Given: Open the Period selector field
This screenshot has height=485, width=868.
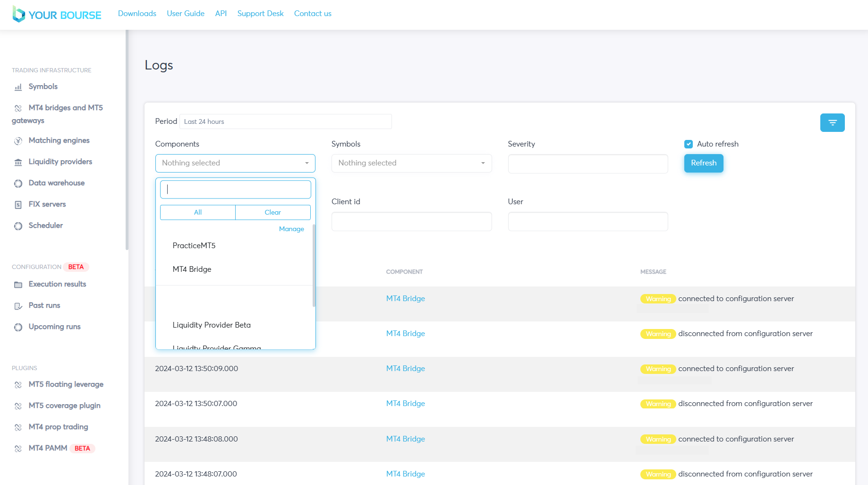Looking at the screenshot, I should tap(285, 121).
